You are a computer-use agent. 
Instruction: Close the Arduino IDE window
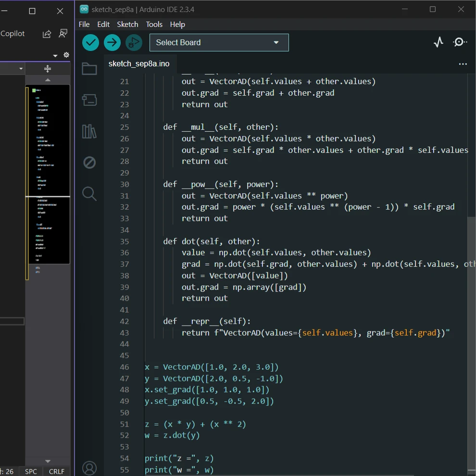[461, 10]
